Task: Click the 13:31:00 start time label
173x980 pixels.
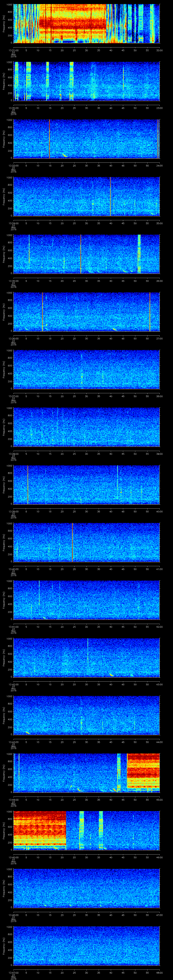Action: click(x=13, y=50)
